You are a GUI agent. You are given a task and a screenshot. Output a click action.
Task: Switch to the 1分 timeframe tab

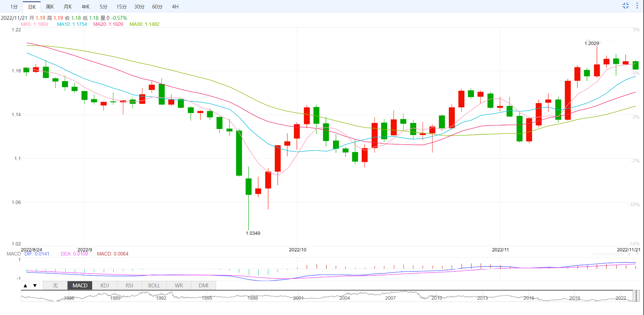(x=14, y=7)
